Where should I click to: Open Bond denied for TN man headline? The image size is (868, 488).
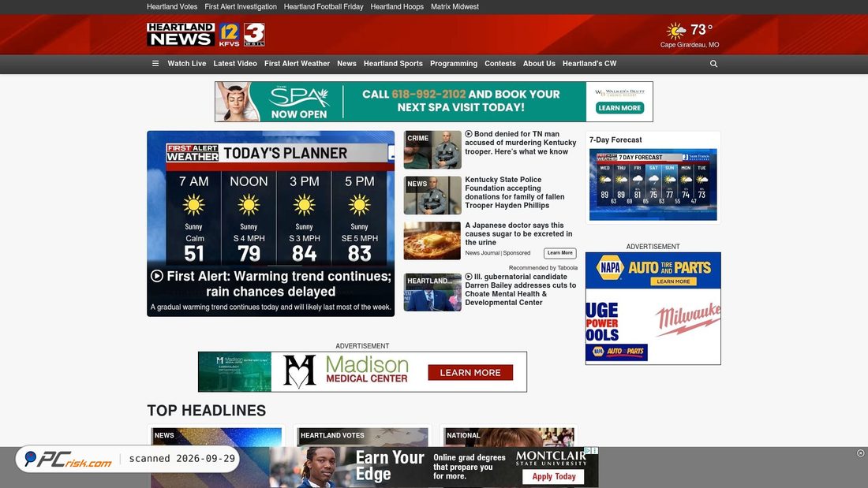coord(520,143)
